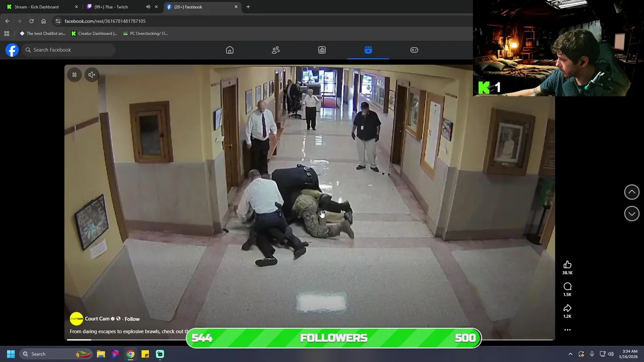Reload the current page
Image resolution: width=644 pixels, height=362 pixels.
tap(31, 21)
